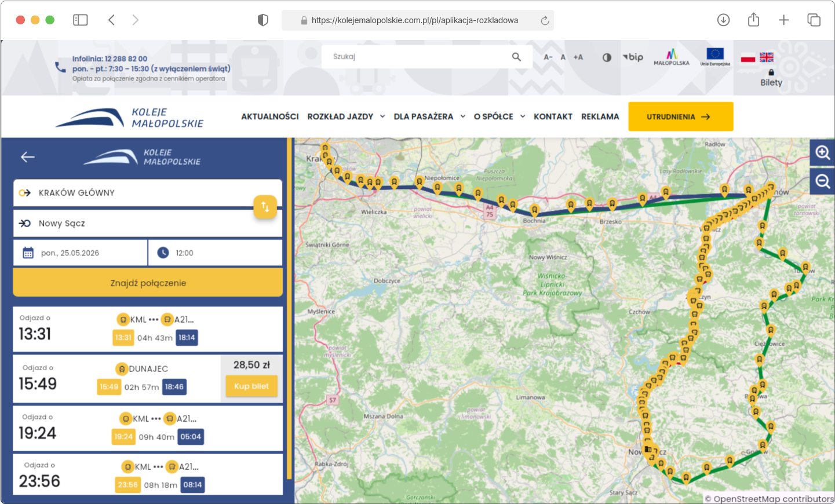Reset font size with A button
The image size is (835, 504).
pyautogui.click(x=563, y=57)
